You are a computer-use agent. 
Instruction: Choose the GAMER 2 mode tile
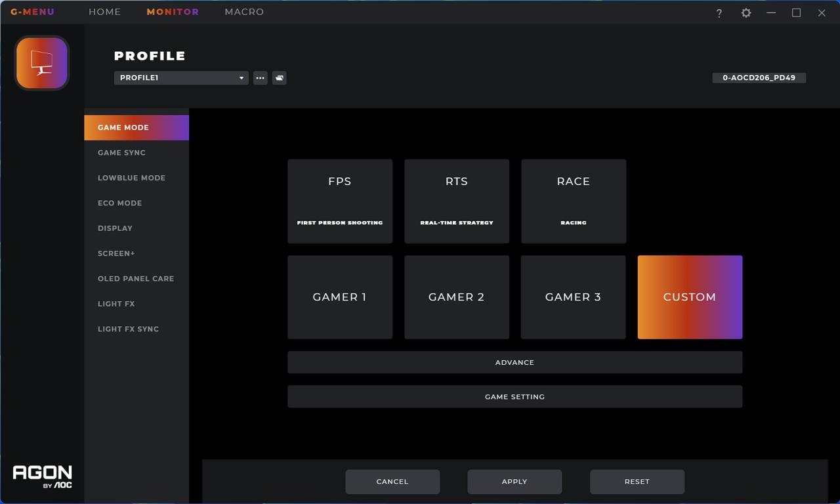[x=457, y=297]
